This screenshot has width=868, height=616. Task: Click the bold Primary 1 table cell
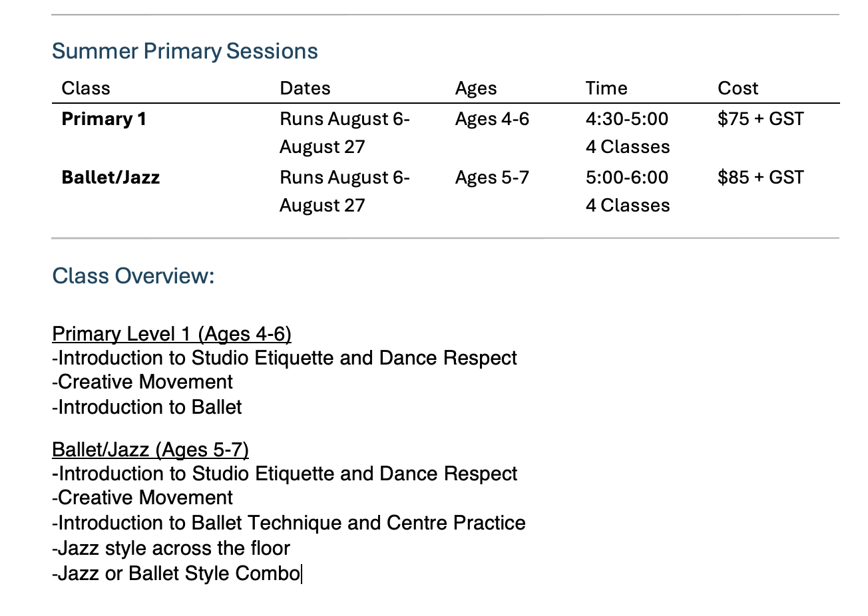[x=104, y=119]
